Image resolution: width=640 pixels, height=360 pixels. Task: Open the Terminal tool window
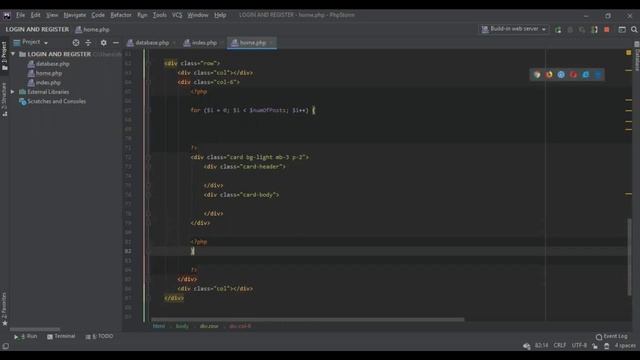point(61,336)
